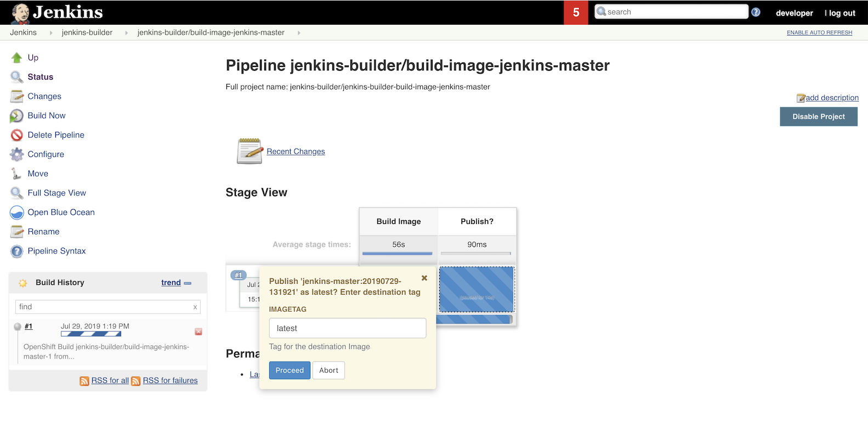Select the Rename option
This screenshot has height=438, width=868.
(44, 232)
